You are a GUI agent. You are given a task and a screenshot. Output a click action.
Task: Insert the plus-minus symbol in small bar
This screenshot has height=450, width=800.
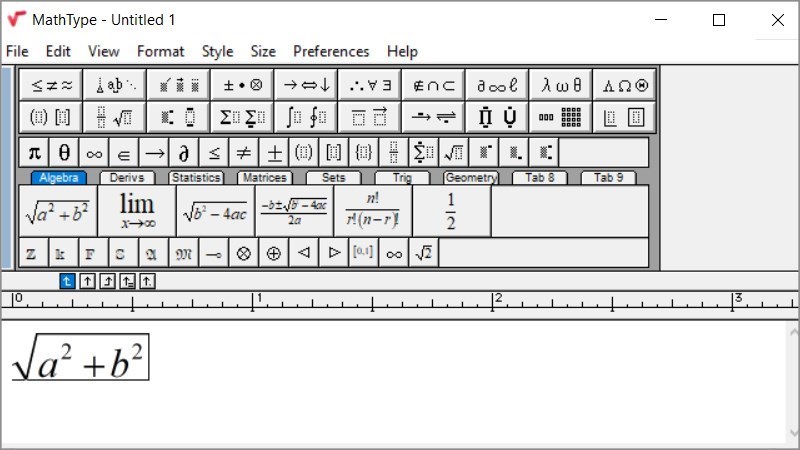coord(274,153)
